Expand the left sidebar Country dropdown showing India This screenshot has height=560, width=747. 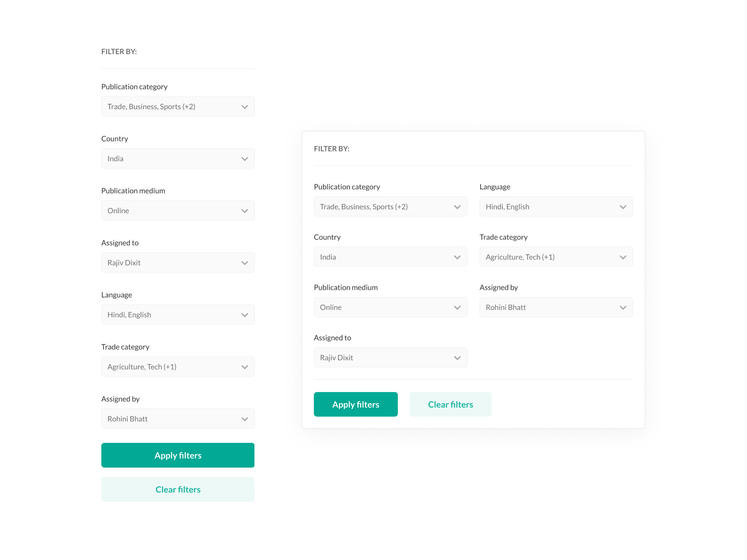click(178, 159)
